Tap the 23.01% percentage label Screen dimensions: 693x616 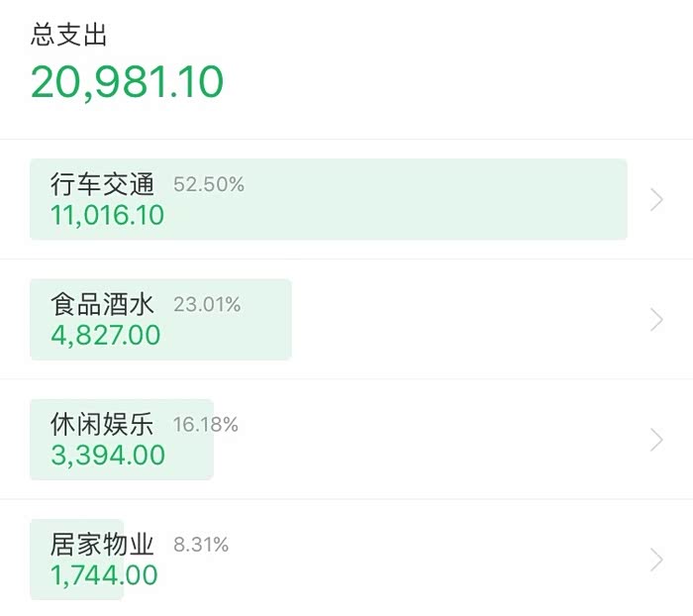tap(207, 305)
